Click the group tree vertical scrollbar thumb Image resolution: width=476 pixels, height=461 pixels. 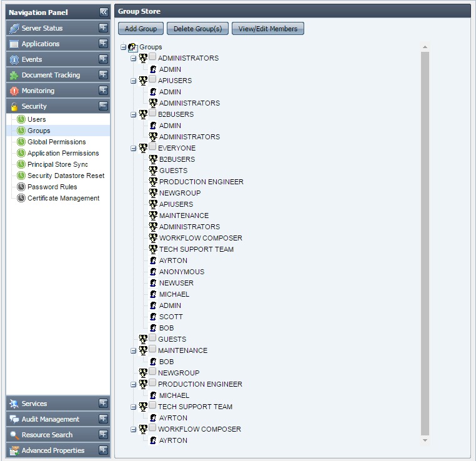[x=425, y=244]
